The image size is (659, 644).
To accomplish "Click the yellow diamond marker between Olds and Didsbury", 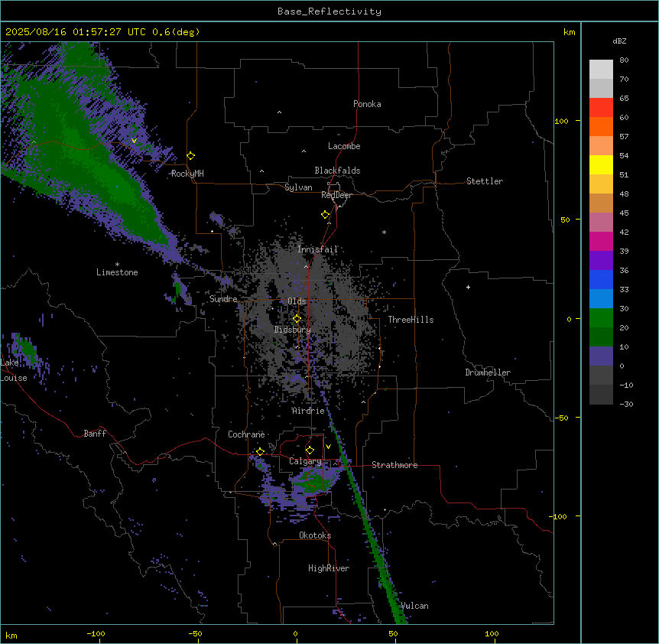I will click(297, 319).
